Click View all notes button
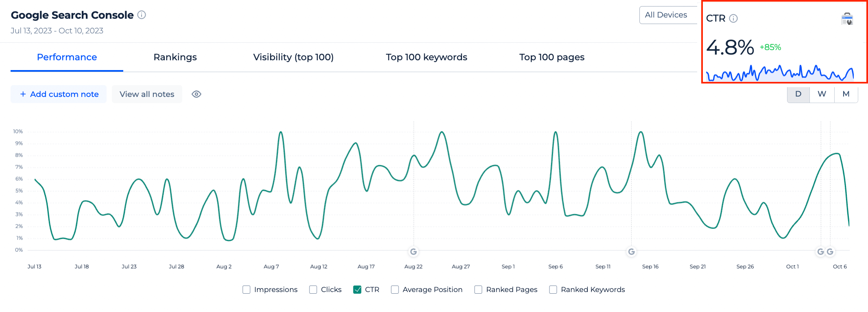The height and width of the screenshot is (312, 868). point(147,94)
